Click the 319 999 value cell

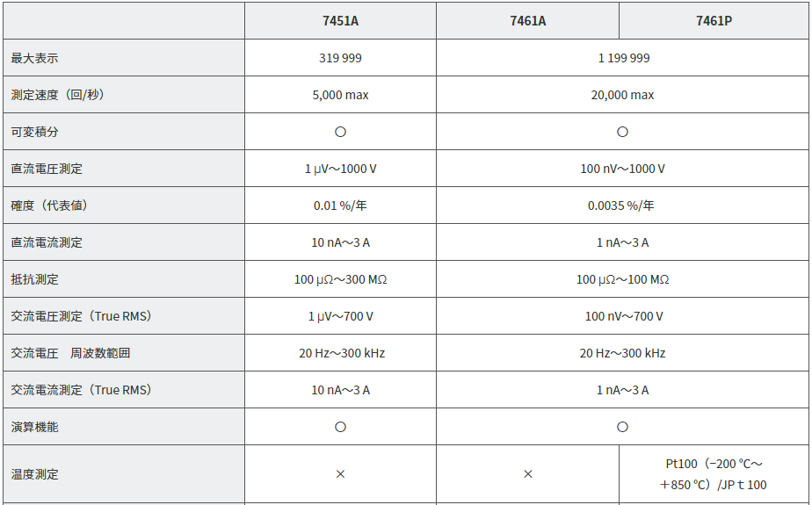pos(340,58)
